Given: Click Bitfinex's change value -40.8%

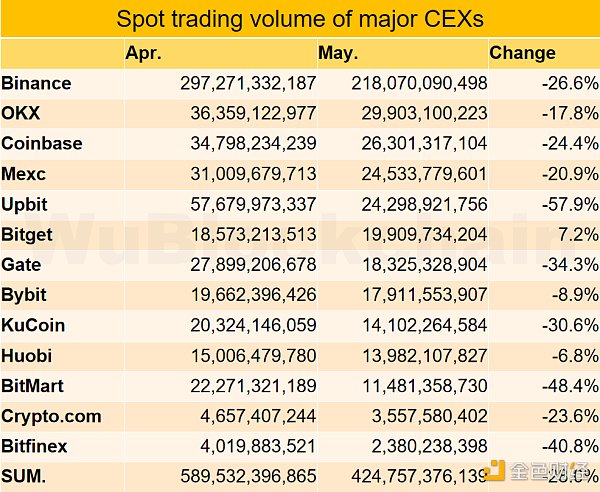Looking at the screenshot, I should pyautogui.click(x=571, y=447).
